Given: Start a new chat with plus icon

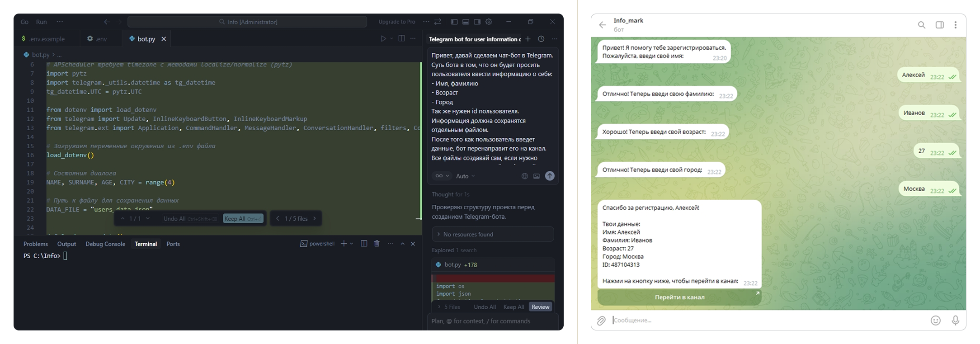Looking at the screenshot, I should (528, 39).
